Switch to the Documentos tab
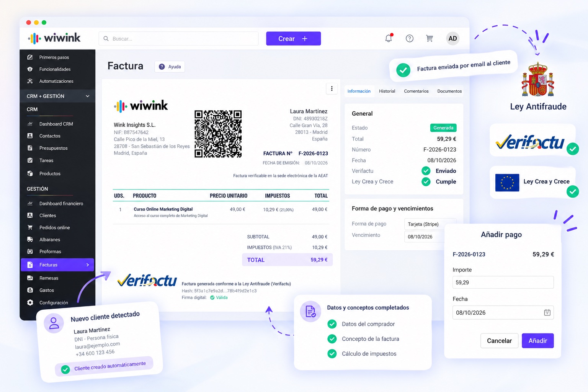 [x=449, y=91]
